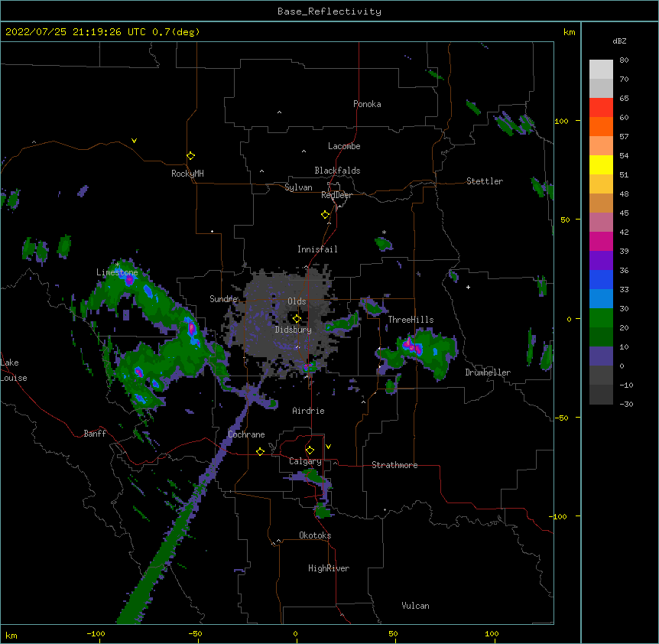659x644 pixels.
Task: Click the Airdrie label
Action: click(x=309, y=411)
